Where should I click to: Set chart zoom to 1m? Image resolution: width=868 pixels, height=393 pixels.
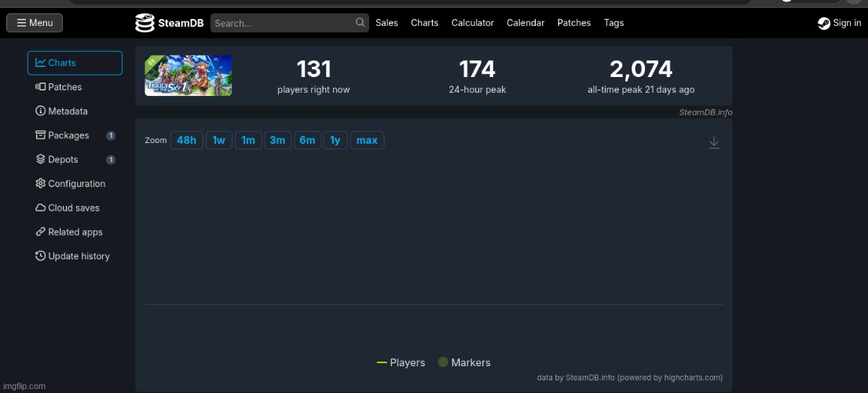[x=248, y=140]
